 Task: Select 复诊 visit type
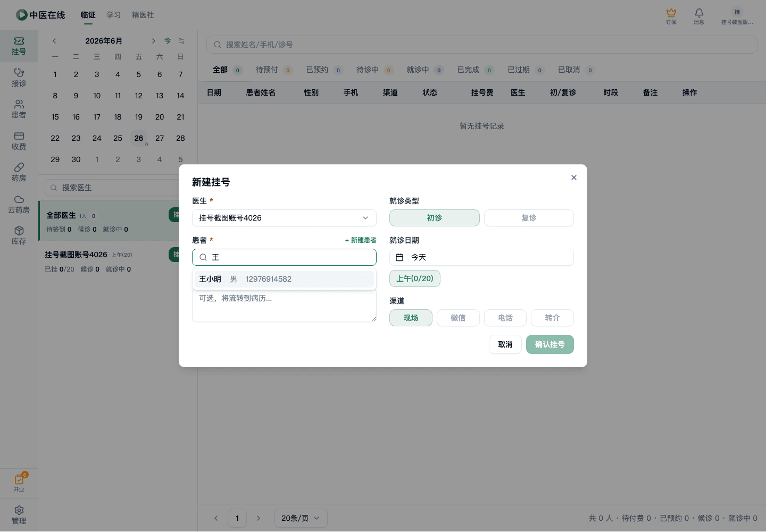529,218
